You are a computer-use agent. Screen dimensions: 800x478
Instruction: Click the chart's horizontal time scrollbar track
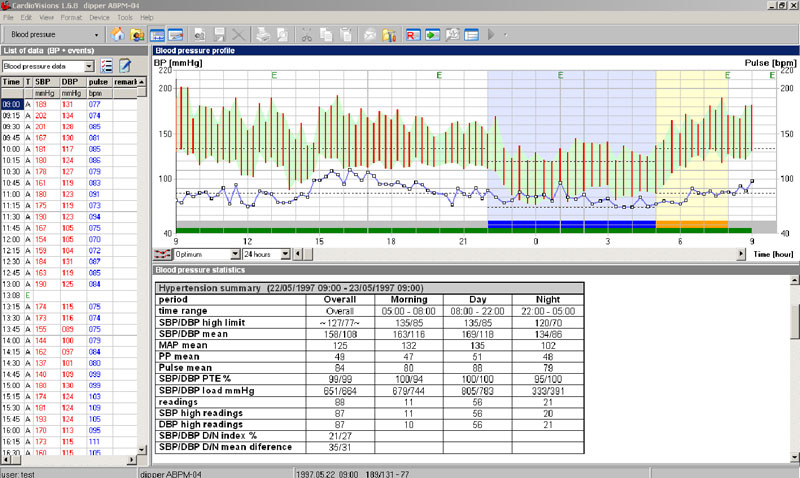[520, 254]
